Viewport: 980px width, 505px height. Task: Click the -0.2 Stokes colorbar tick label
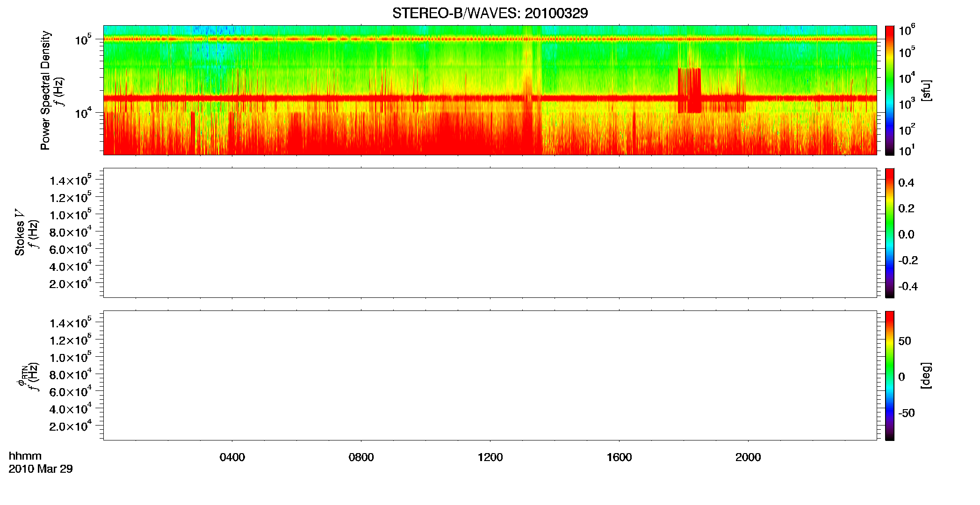(x=908, y=260)
